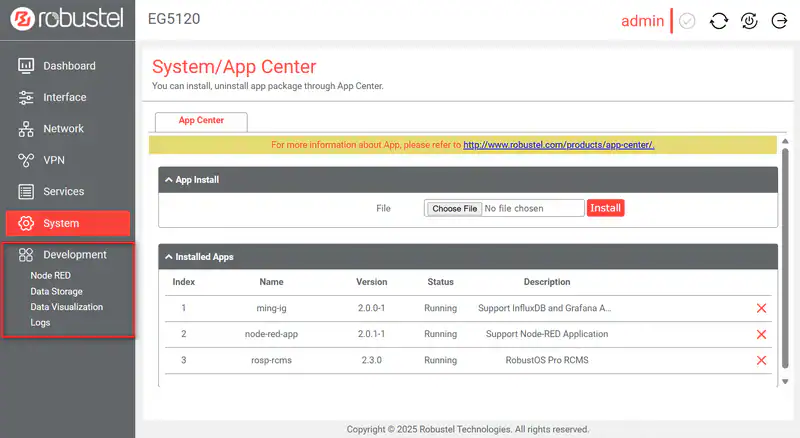Remove node-red-app using its red X

(x=761, y=334)
